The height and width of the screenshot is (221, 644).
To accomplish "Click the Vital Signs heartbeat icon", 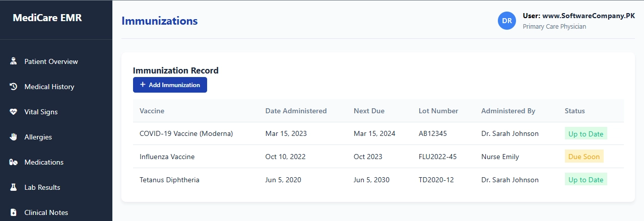I will pos(14,112).
